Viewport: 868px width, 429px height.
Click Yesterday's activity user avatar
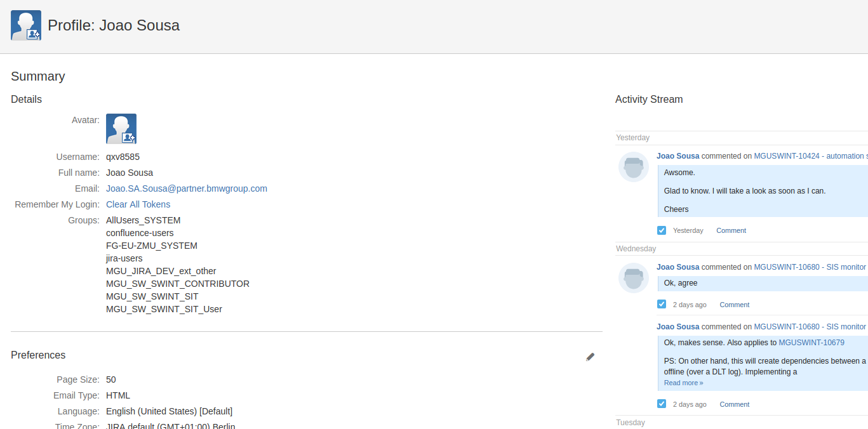pos(634,167)
